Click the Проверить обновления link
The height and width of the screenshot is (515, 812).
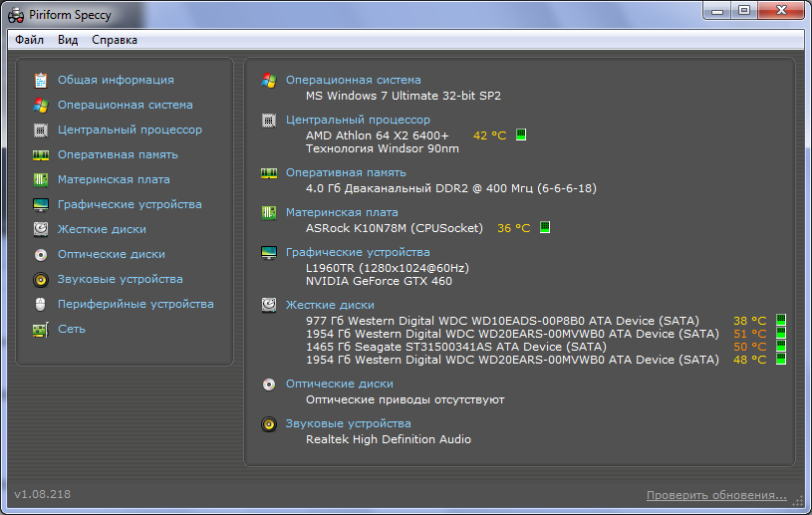click(715, 495)
